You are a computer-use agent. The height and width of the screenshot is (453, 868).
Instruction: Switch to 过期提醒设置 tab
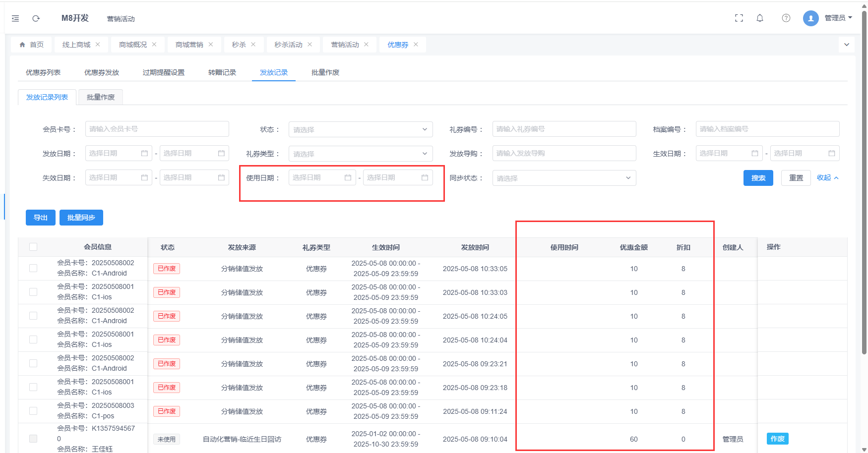point(164,72)
